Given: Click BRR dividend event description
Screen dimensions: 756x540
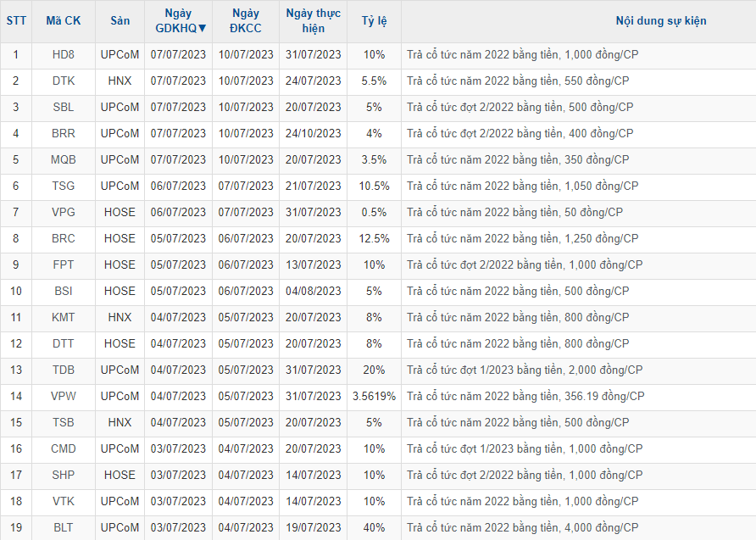Looking at the screenshot, I should tap(520, 134).
